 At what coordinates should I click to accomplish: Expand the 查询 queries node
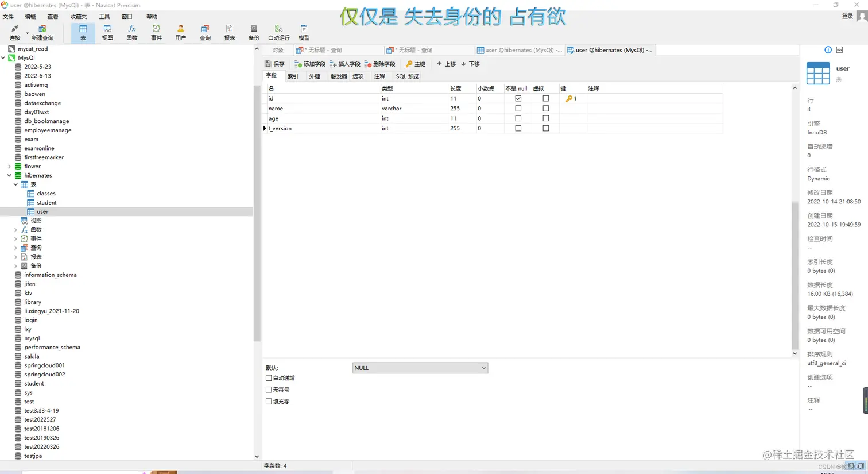coord(15,248)
